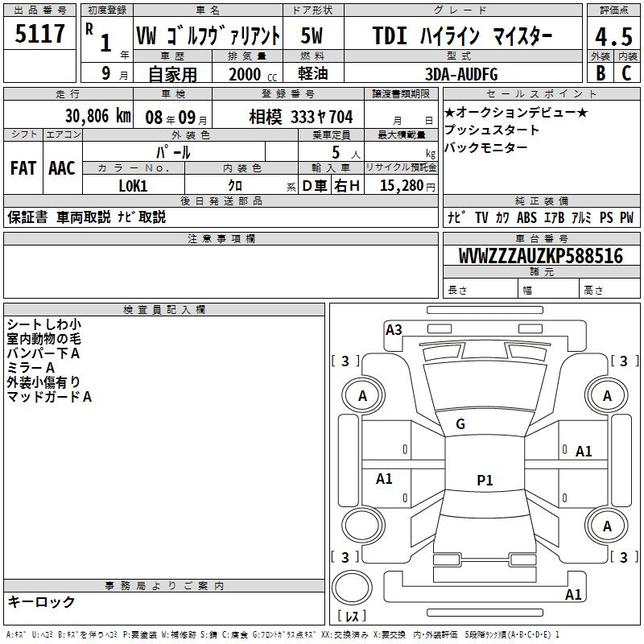Select transmission value FAT
Image resolution: width=644 pixels, height=644 pixels.
coord(23,168)
